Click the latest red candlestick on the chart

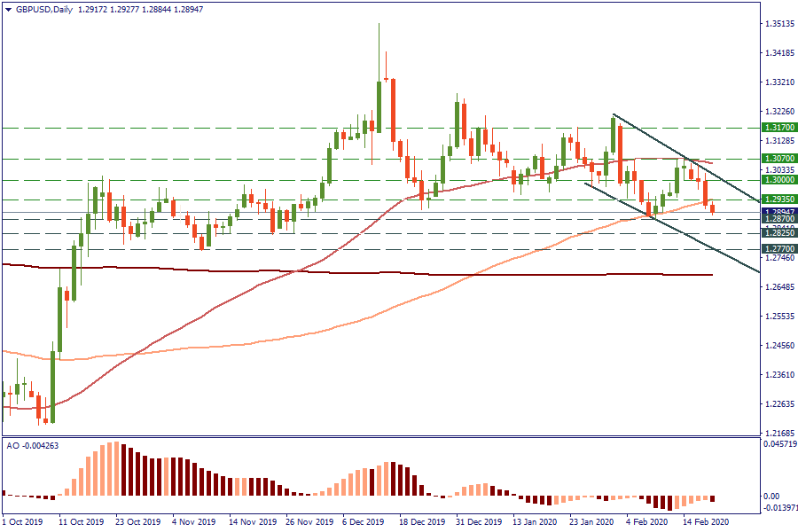click(x=713, y=208)
